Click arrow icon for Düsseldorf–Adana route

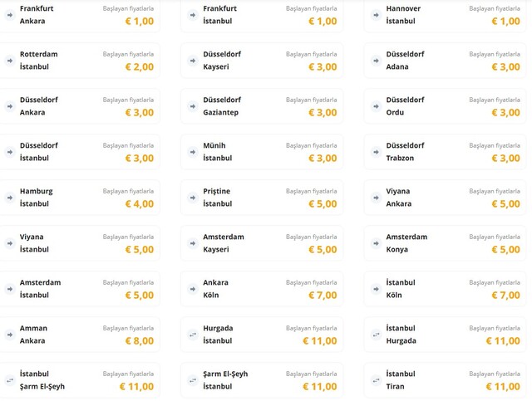point(376,61)
